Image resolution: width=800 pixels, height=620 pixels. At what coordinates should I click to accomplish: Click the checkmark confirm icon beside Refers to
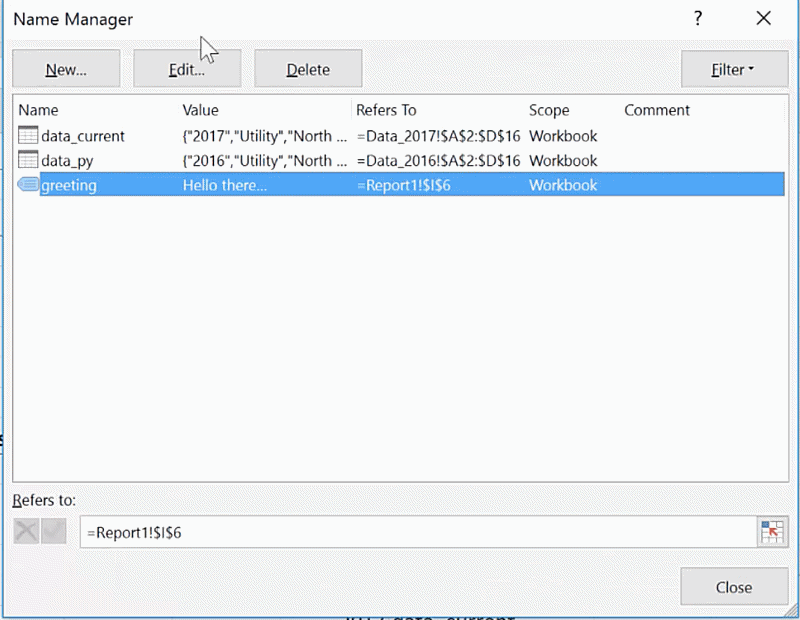53,532
